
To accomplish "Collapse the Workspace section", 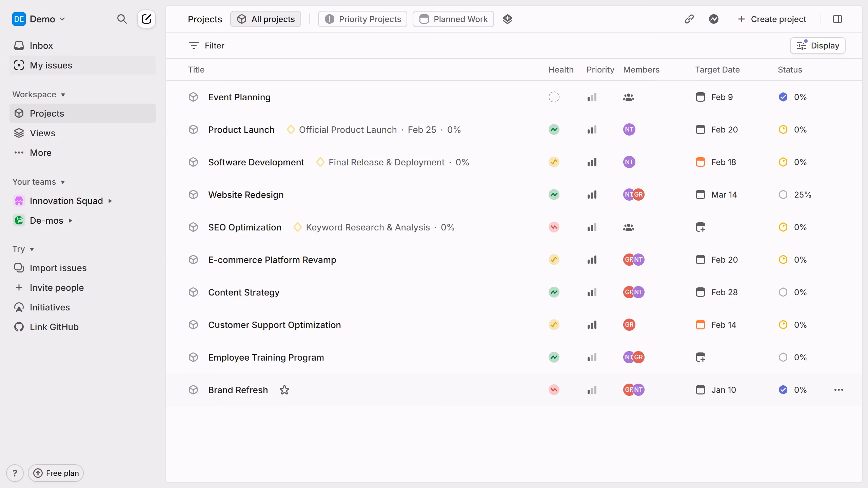I will (x=39, y=95).
